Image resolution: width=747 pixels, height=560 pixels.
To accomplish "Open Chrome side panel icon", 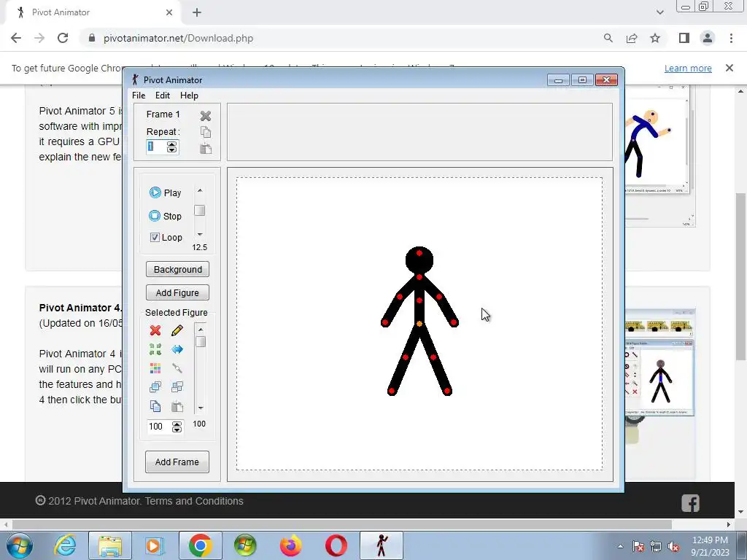I will [x=684, y=38].
